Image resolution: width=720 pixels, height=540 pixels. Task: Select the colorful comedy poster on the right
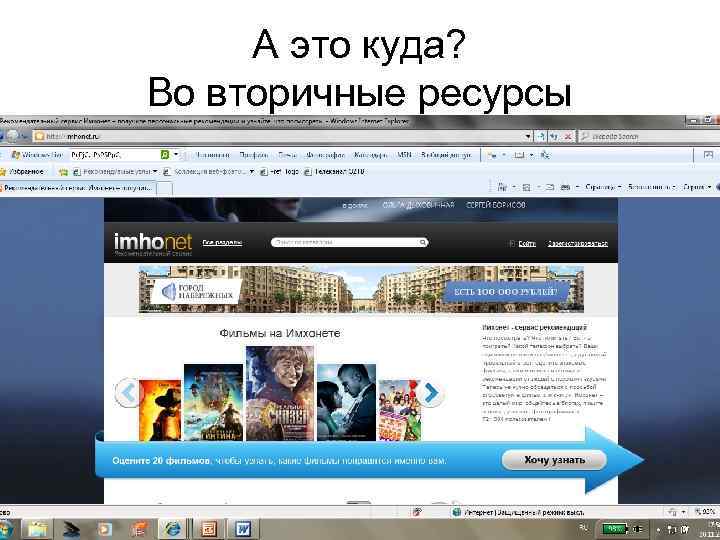coord(399,410)
